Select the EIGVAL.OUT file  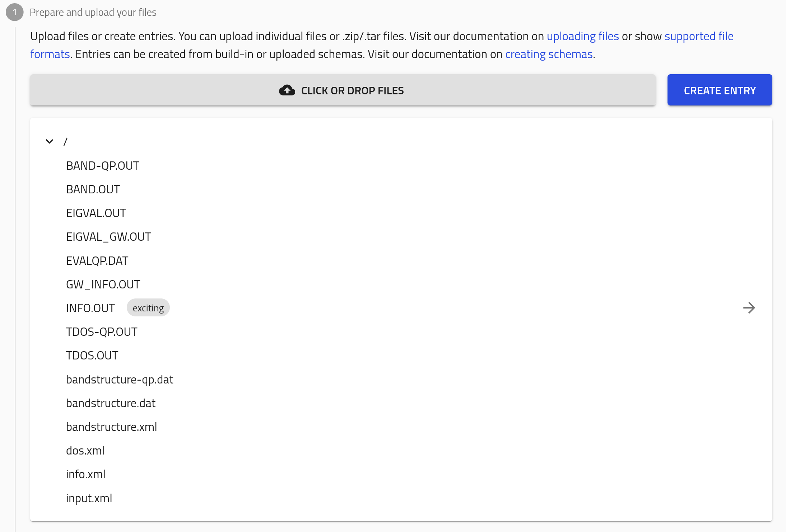(96, 213)
